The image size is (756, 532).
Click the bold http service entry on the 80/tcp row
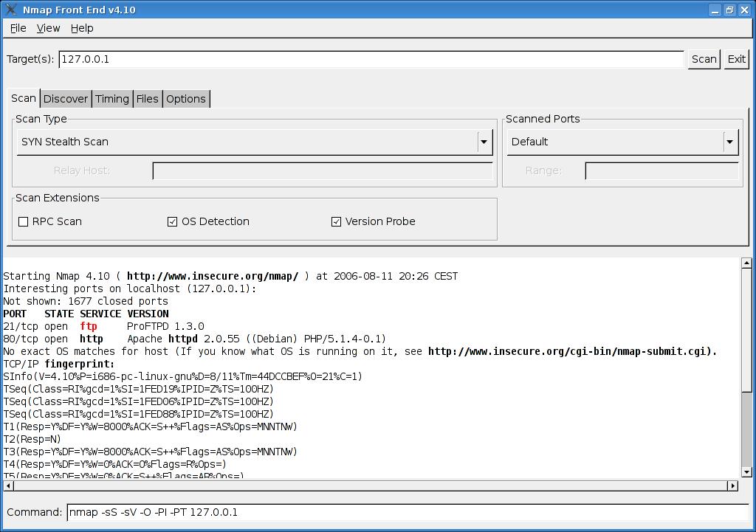(x=92, y=339)
